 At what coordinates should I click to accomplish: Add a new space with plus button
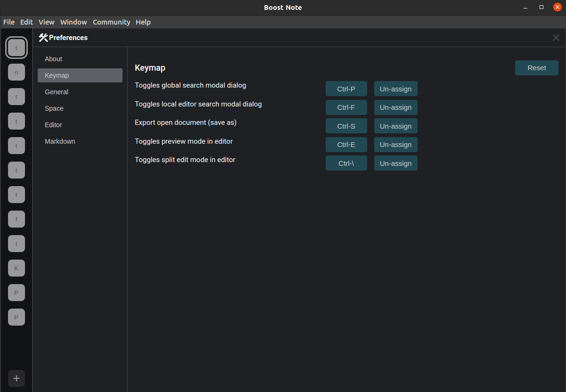tap(16, 378)
